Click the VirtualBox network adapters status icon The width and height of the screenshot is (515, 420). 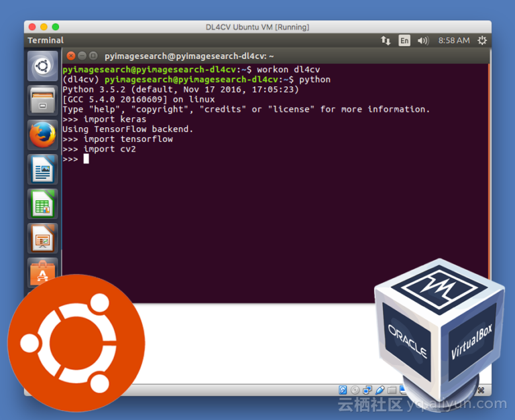pyautogui.click(x=367, y=390)
